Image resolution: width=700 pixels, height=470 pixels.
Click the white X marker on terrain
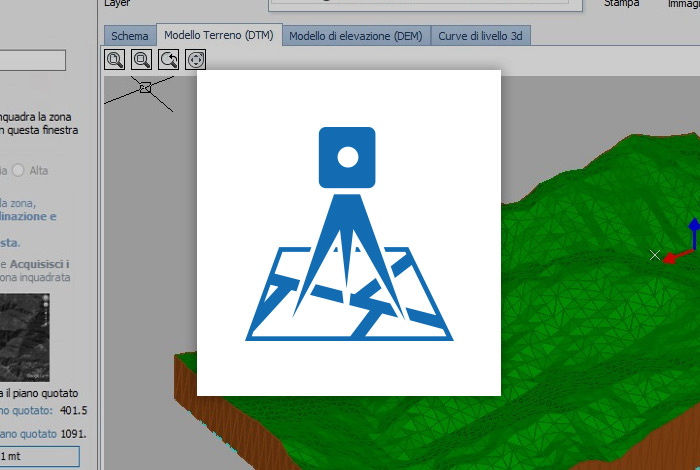[x=655, y=256]
